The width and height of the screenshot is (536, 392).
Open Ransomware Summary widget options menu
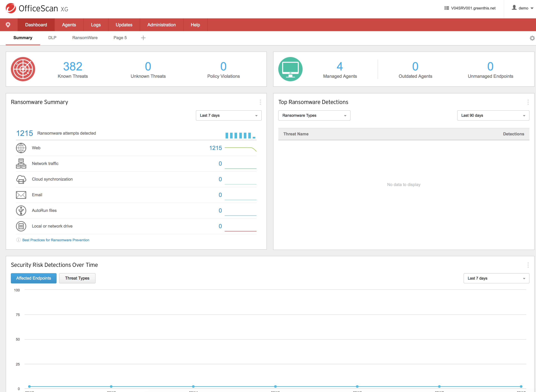[x=260, y=102]
